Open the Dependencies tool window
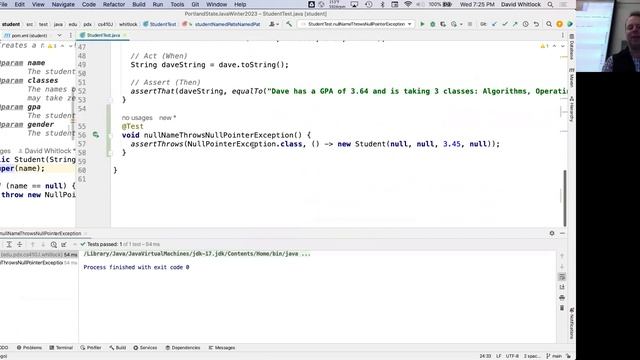 (x=182, y=348)
